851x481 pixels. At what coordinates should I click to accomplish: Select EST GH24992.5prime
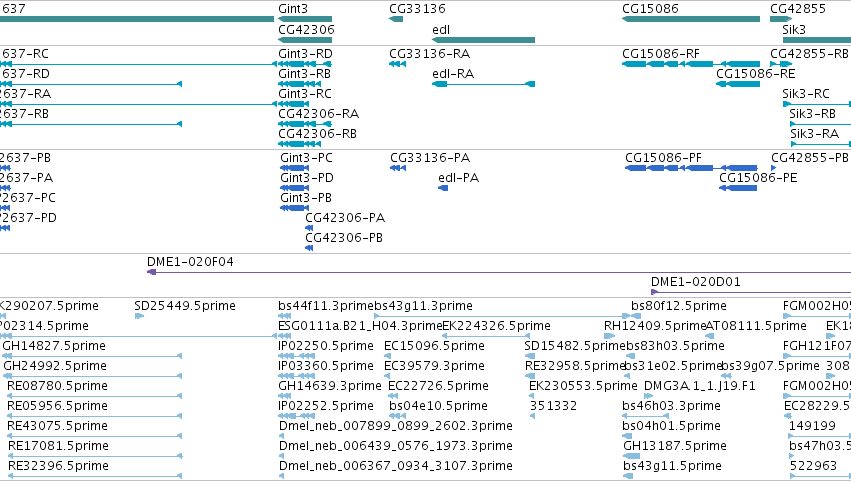[x=55, y=366]
